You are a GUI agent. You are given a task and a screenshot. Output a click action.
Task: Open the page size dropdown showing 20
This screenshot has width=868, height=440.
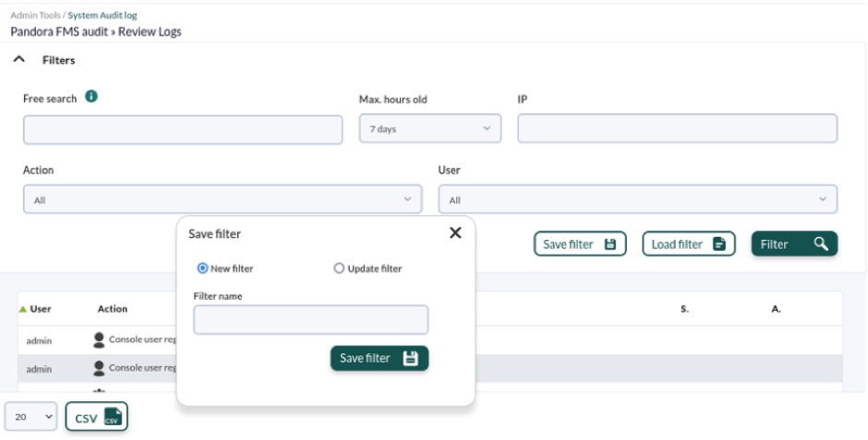pos(30,416)
